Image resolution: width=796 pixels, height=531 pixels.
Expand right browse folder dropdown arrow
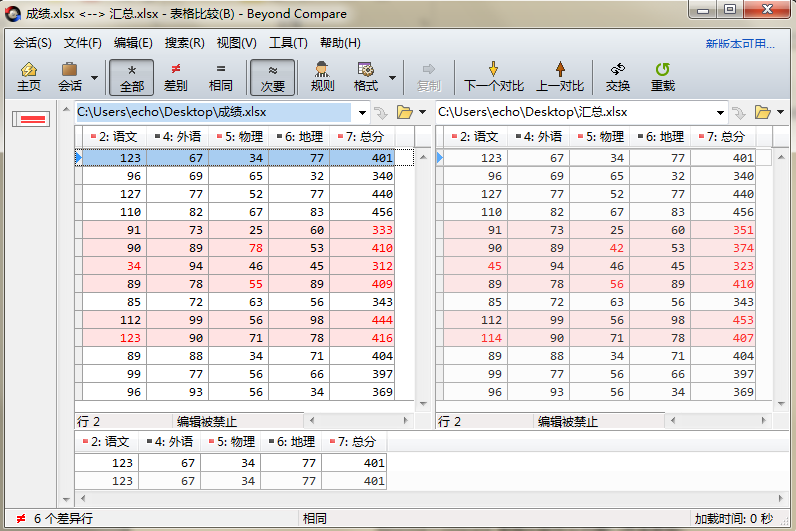(781, 112)
